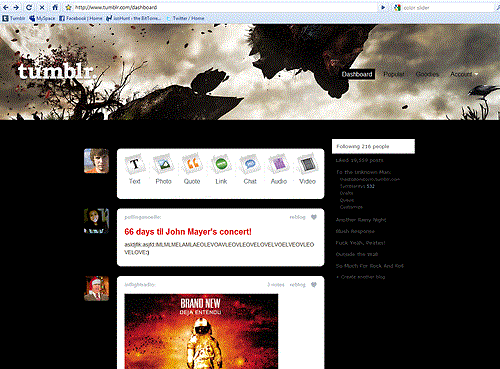Open the isoHunt BitTorrent bookmark
500x369 pixels.
tap(134, 18)
